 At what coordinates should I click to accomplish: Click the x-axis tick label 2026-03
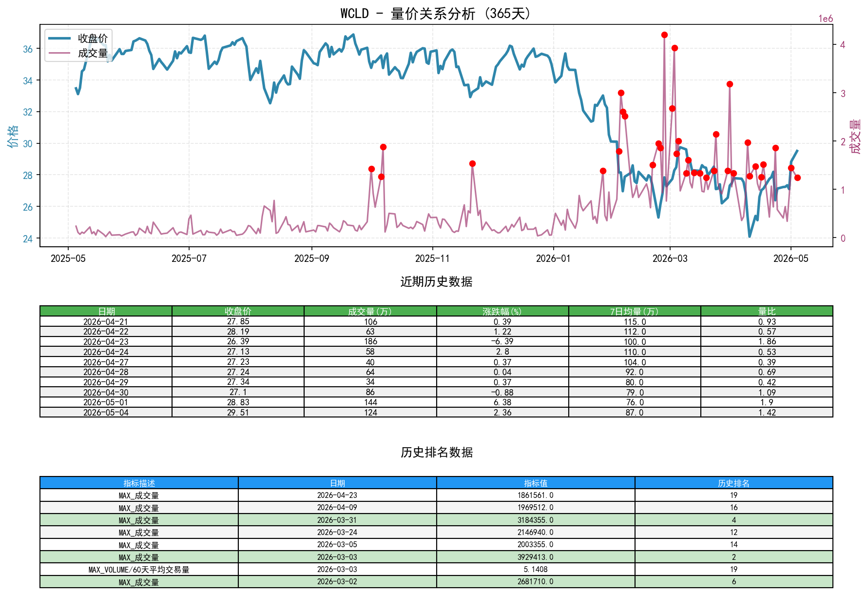point(670,258)
